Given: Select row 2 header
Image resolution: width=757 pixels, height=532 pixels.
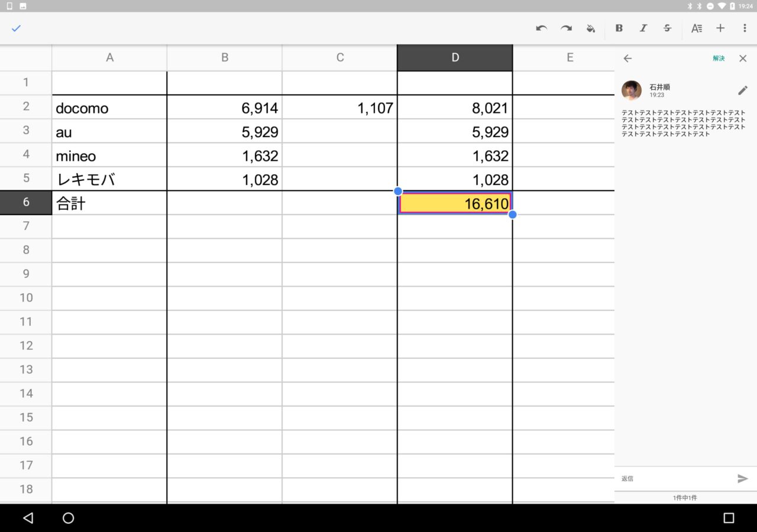Looking at the screenshot, I should 25,106.
